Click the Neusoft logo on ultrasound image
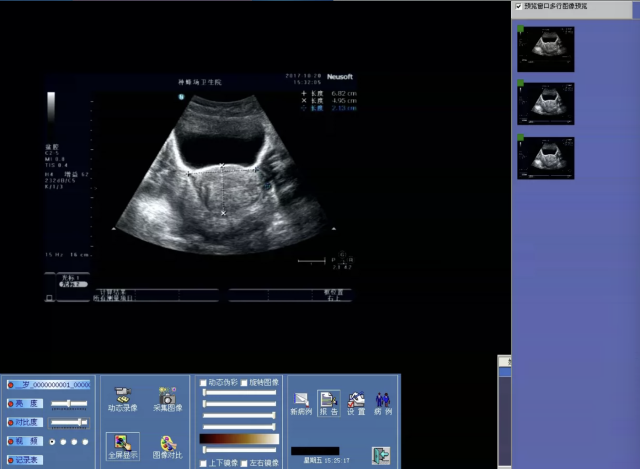This screenshot has height=469, width=640. [340, 77]
